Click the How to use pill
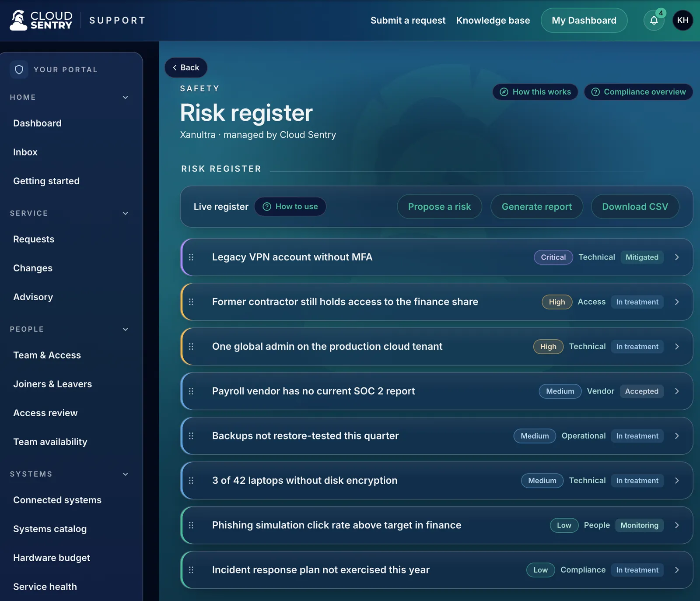700x601 pixels. [290, 207]
